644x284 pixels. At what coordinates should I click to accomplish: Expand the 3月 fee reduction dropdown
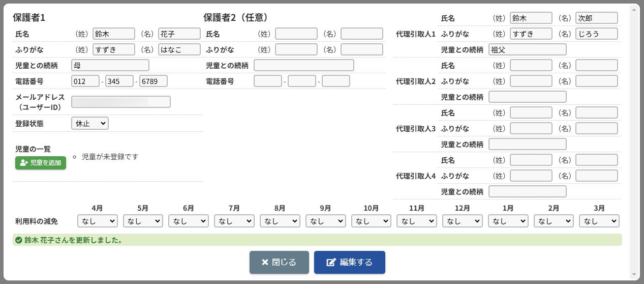[x=599, y=221]
